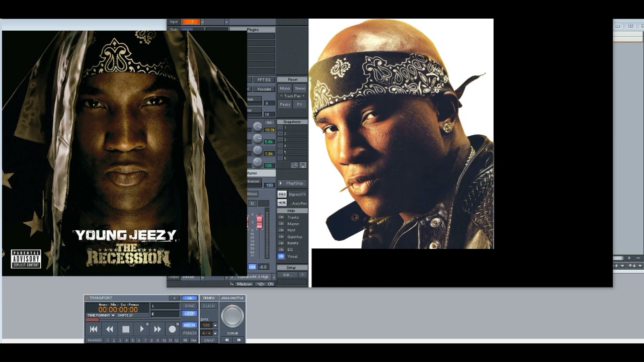Select marker 1 in Transport
Image resolution: width=644 pixels, height=362 pixels.
click(x=108, y=340)
